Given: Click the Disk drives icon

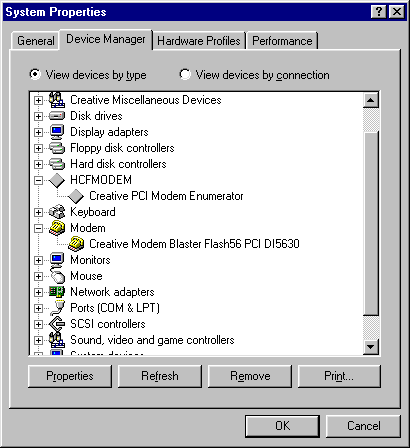Looking at the screenshot, I should (x=57, y=116).
